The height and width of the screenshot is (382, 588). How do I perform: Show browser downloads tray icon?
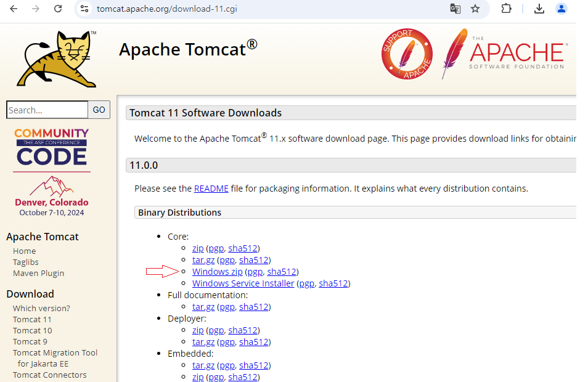(539, 9)
